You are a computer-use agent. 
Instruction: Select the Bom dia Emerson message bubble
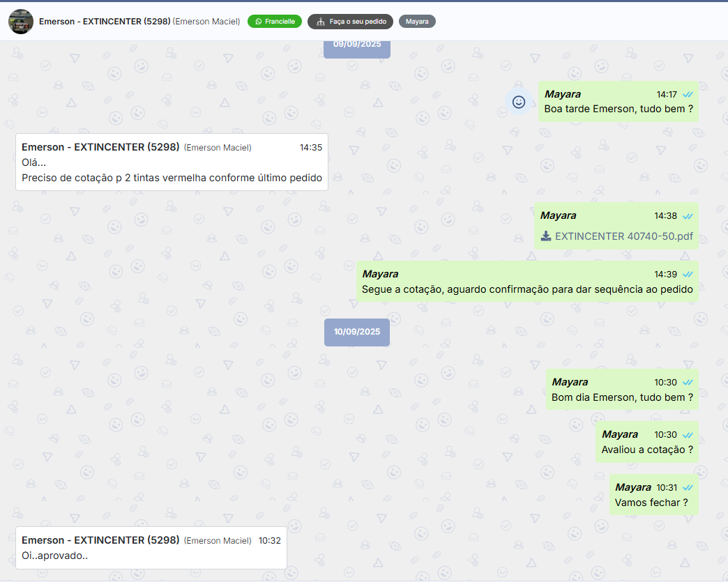pyautogui.click(x=622, y=390)
